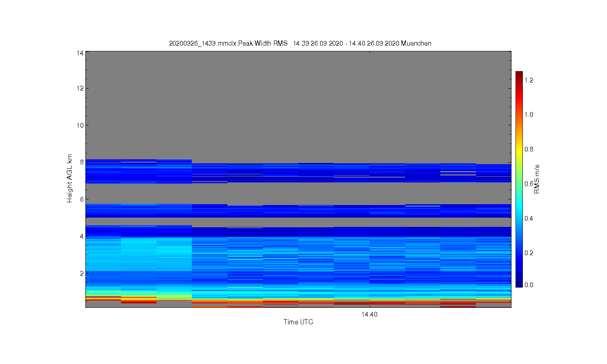
Task: Click the plot title text
Action: click(x=300, y=43)
